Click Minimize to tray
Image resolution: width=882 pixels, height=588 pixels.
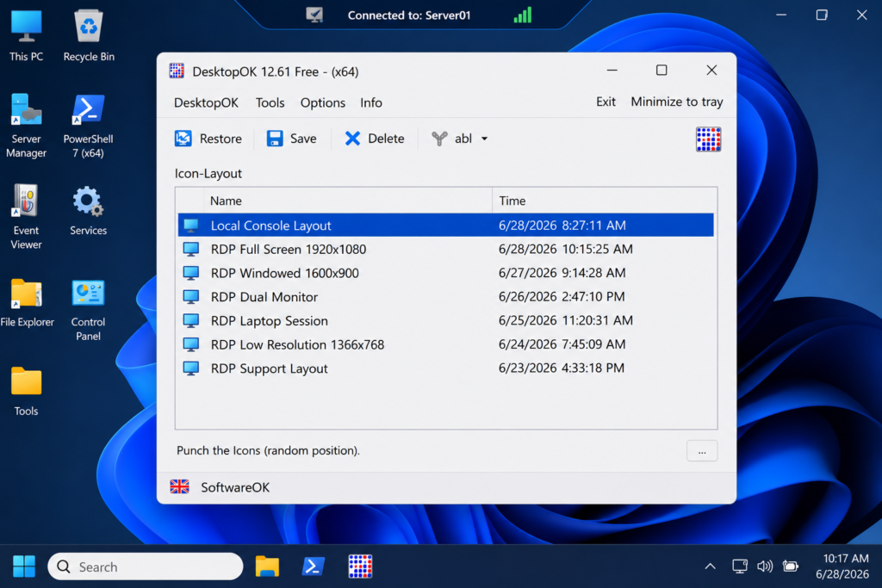click(677, 102)
